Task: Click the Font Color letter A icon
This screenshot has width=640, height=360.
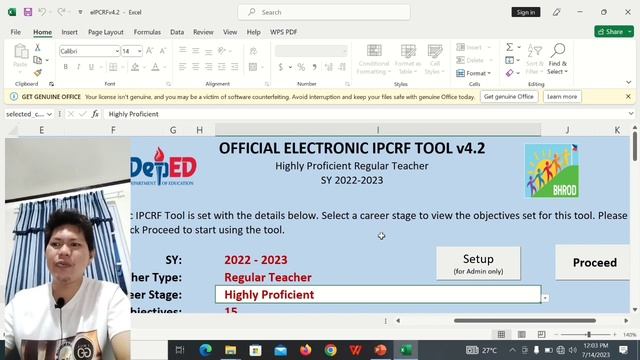Action: pyautogui.click(x=155, y=67)
